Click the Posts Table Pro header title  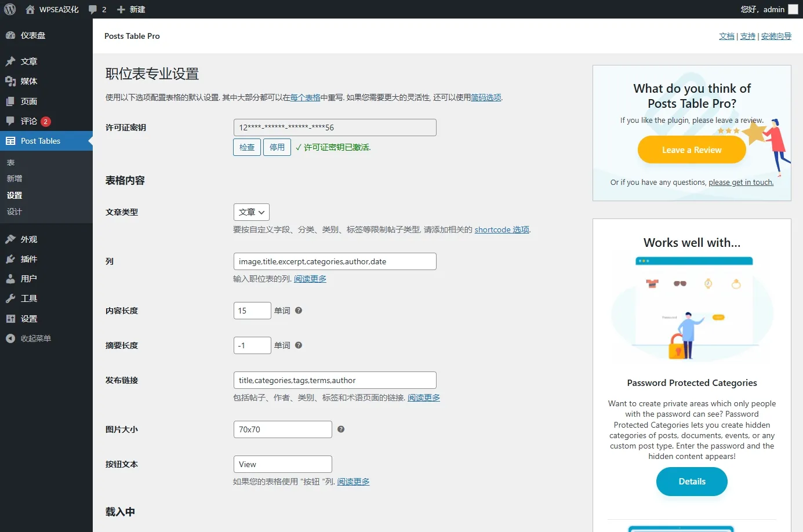132,36
